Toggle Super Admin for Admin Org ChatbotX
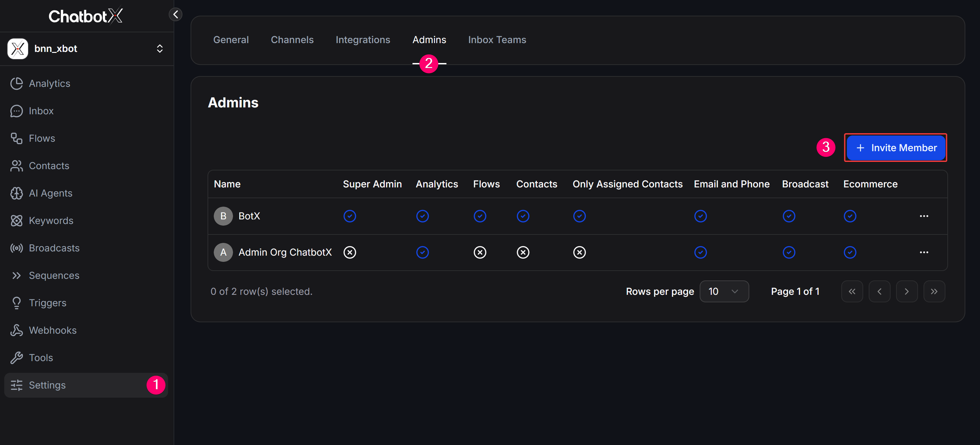The height and width of the screenshot is (445, 980). coord(350,252)
